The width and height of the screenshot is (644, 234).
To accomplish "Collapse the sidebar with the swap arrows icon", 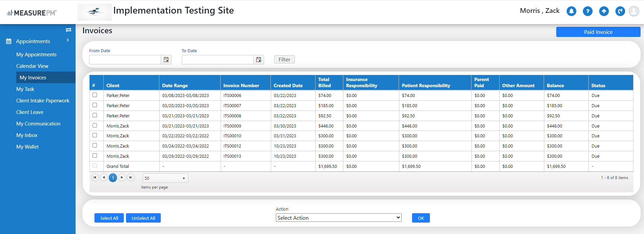I will (68, 30).
